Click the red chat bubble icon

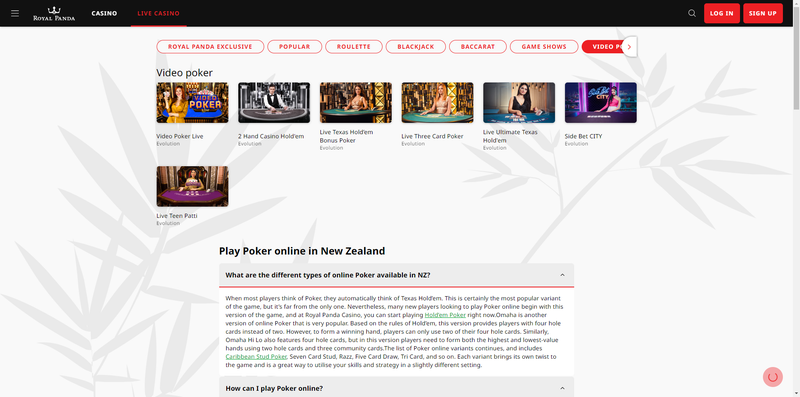coord(772,377)
